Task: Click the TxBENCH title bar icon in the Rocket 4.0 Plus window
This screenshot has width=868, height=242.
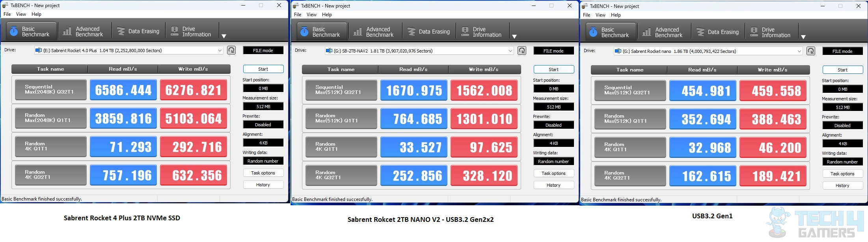Action: pos(5,6)
